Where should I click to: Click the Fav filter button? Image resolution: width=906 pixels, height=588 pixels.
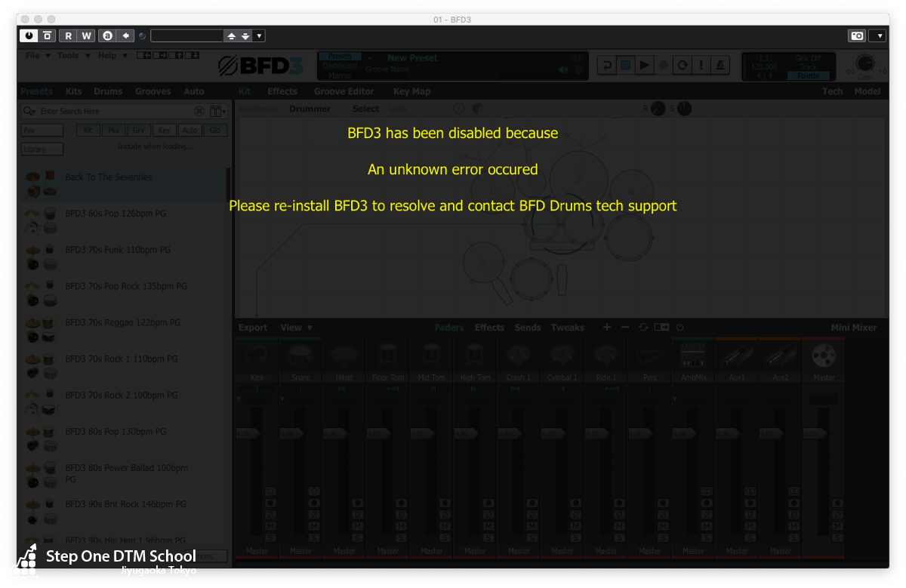(42, 130)
